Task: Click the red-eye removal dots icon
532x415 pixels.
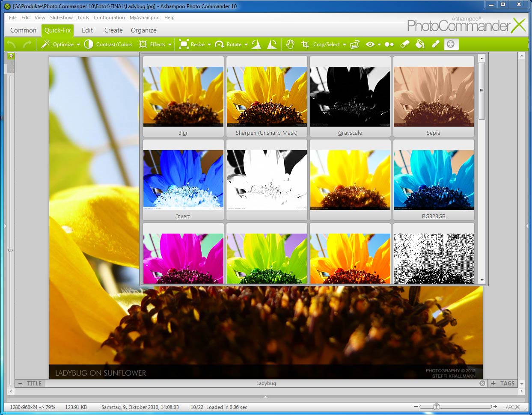Action: (x=389, y=44)
